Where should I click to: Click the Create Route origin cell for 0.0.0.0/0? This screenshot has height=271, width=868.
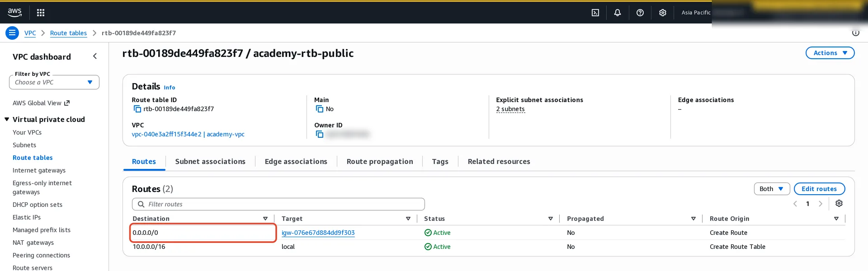point(728,233)
